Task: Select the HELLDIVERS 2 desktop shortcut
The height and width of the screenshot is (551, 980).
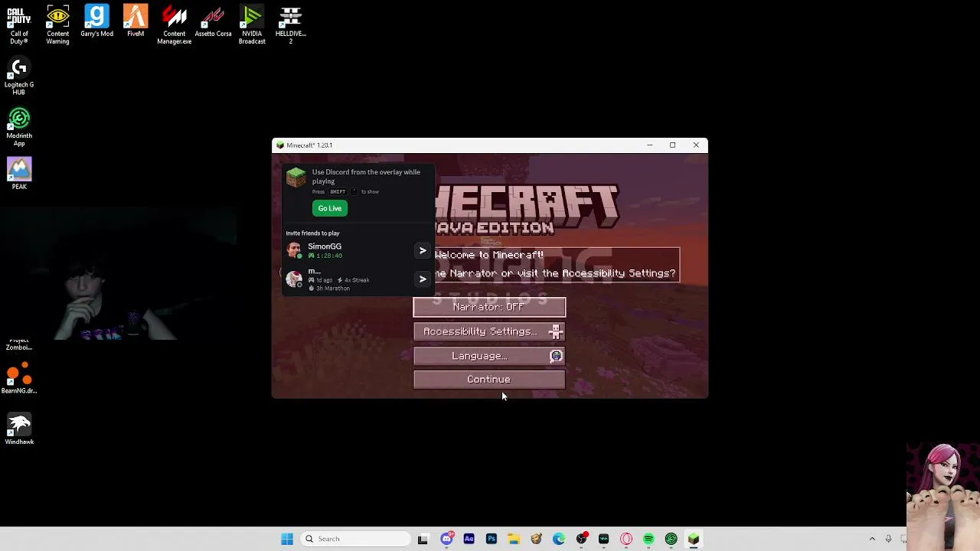Action: (290, 25)
